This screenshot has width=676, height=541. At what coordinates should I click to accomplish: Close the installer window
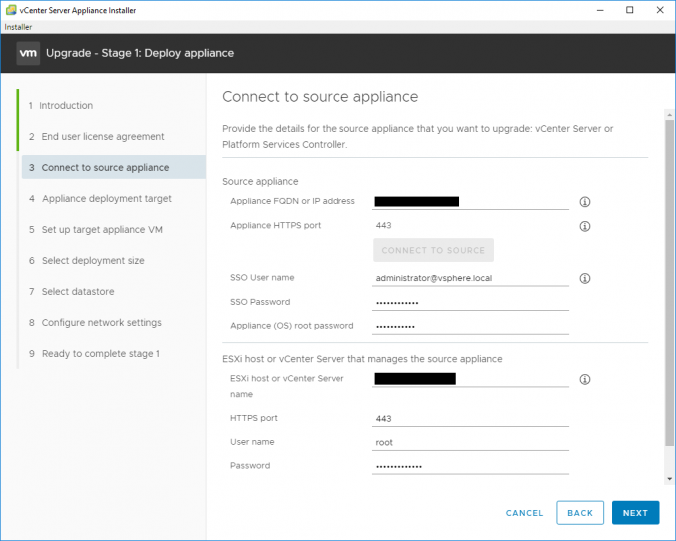point(660,10)
